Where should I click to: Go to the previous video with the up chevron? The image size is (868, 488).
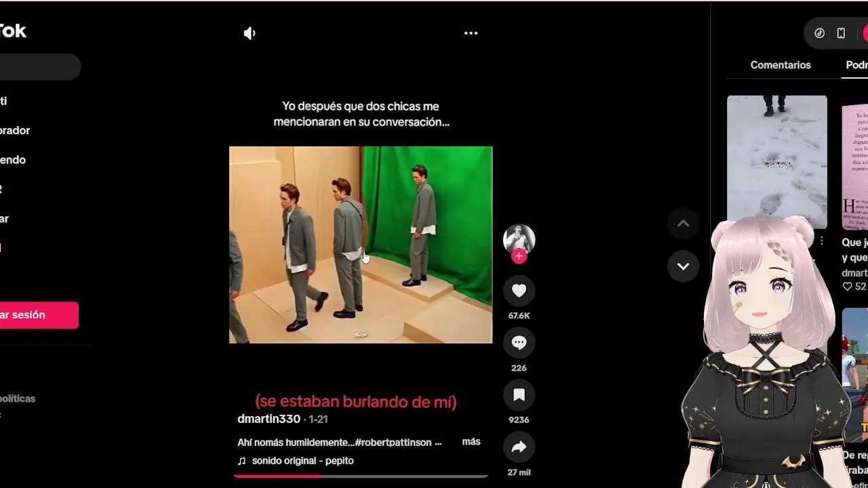(683, 224)
